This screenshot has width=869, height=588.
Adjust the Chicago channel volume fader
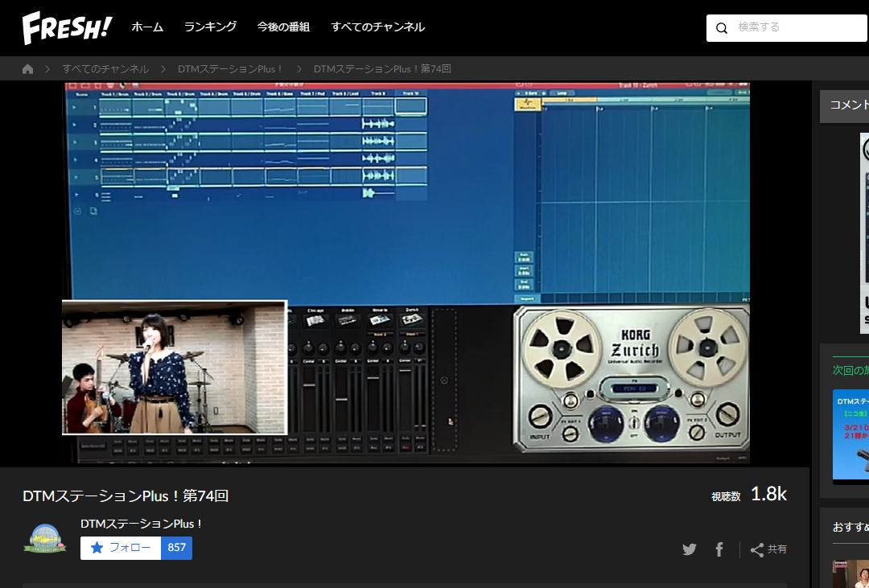[x=309, y=384]
